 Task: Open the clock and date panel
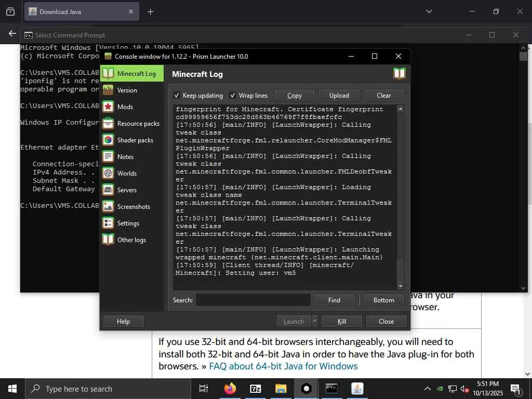coord(488,389)
